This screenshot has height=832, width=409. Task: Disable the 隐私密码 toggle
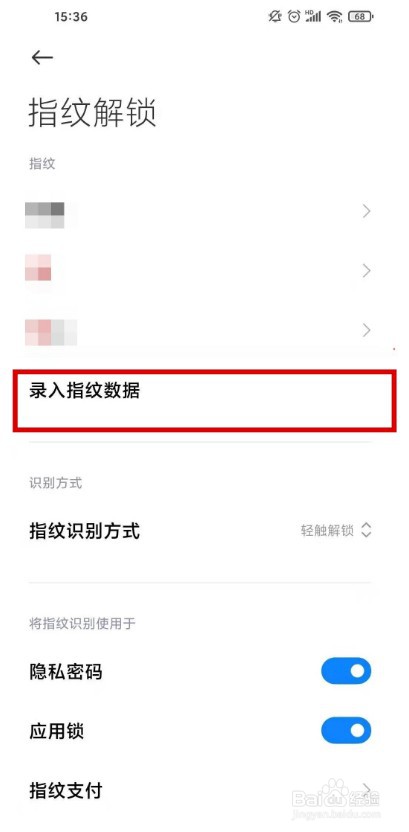(x=346, y=671)
